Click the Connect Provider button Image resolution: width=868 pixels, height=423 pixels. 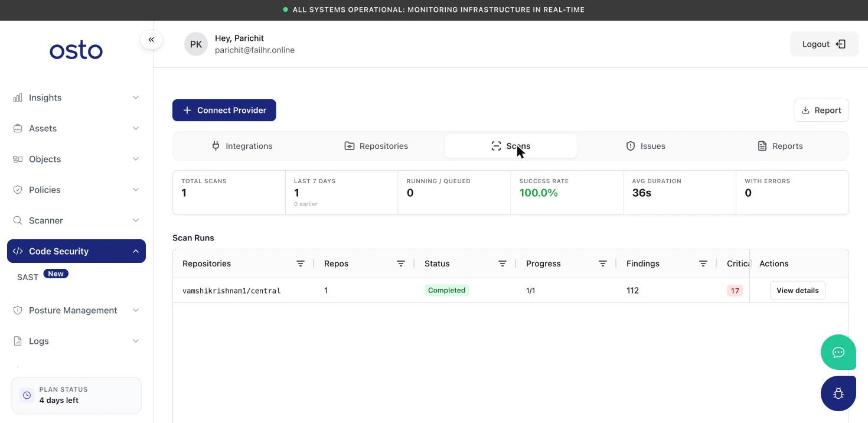click(224, 110)
